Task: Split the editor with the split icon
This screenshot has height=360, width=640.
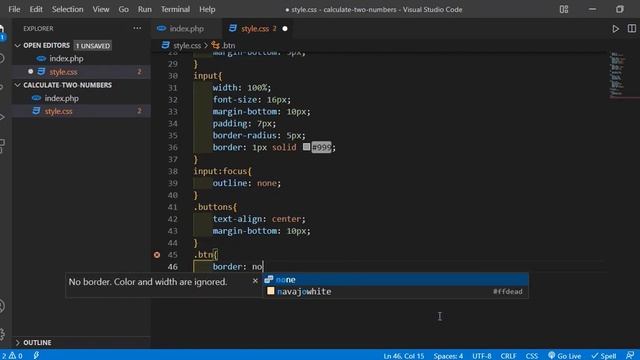Action: (631, 29)
